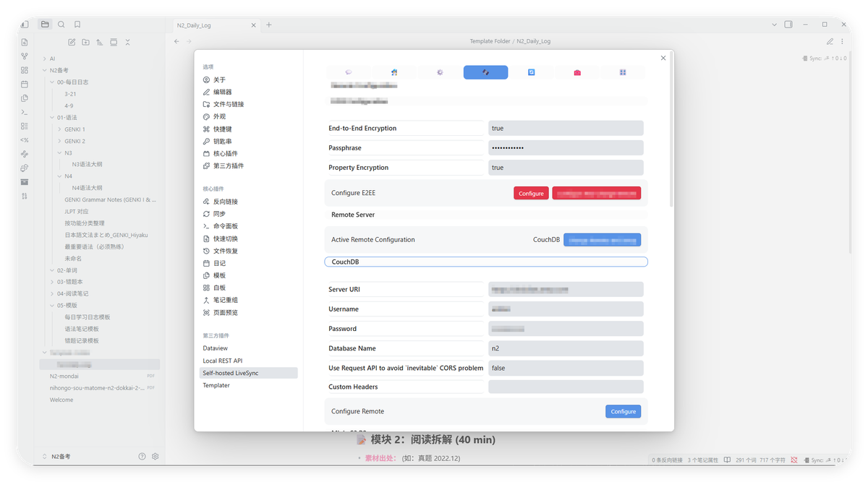Screen dimensions: 868x482
Task: Click the binary file icon in the ribbon
Action: 25,196
